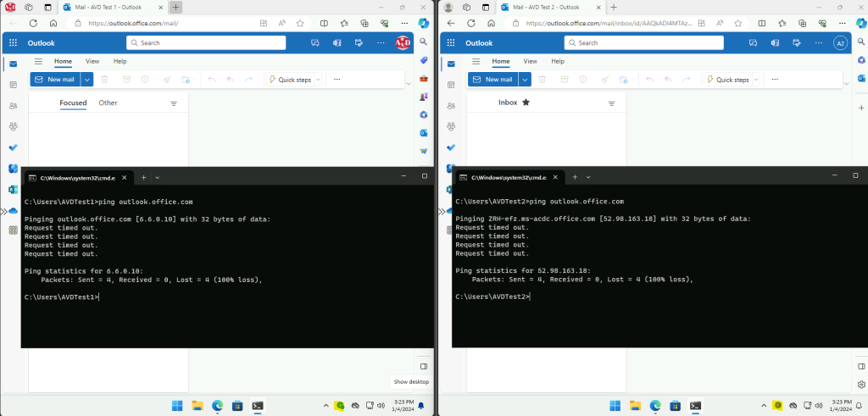This screenshot has height=416, width=868.
Task: Open AZ account avatar in AVD Test 2 Outlook
Action: point(840,43)
